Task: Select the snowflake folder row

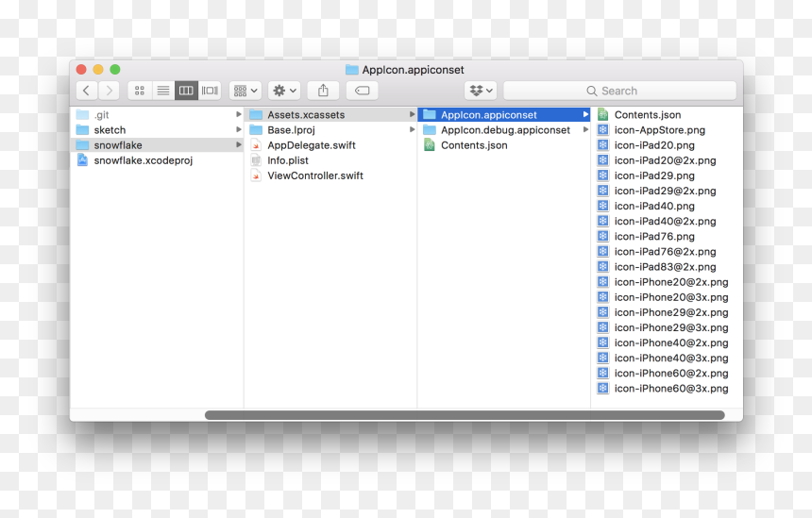Action: [x=157, y=145]
